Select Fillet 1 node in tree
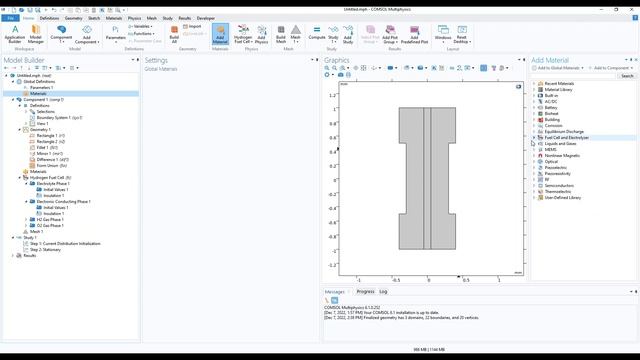Screen dimensions: 640x360 pyautogui.click(x=47, y=147)
